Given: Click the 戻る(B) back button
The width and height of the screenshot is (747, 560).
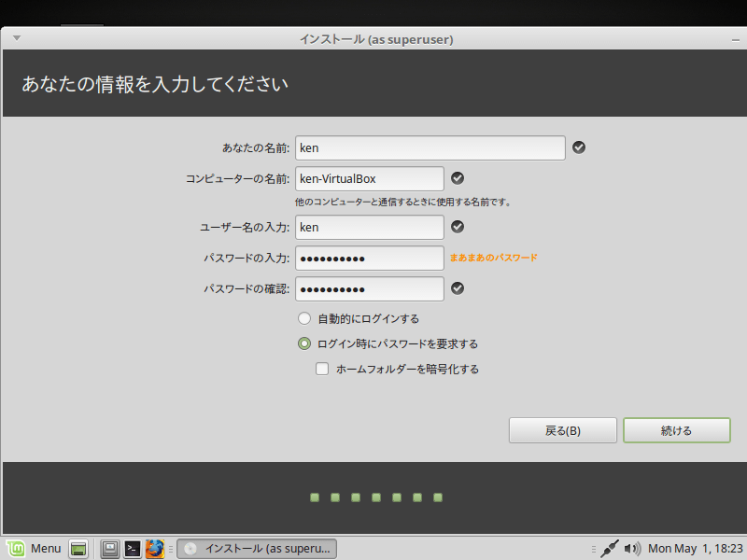Looking at the screenshot, I should click(x=563, y=430).
